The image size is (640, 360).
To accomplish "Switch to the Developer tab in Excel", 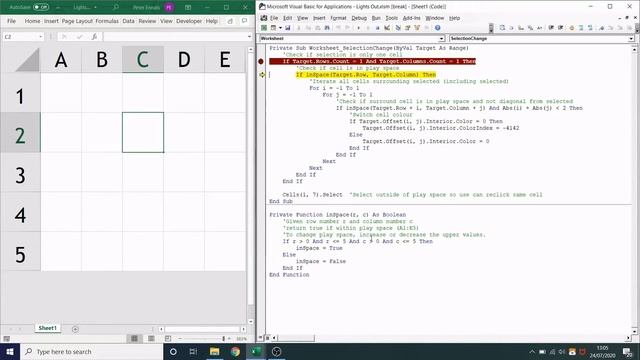I will coord(189,21).
